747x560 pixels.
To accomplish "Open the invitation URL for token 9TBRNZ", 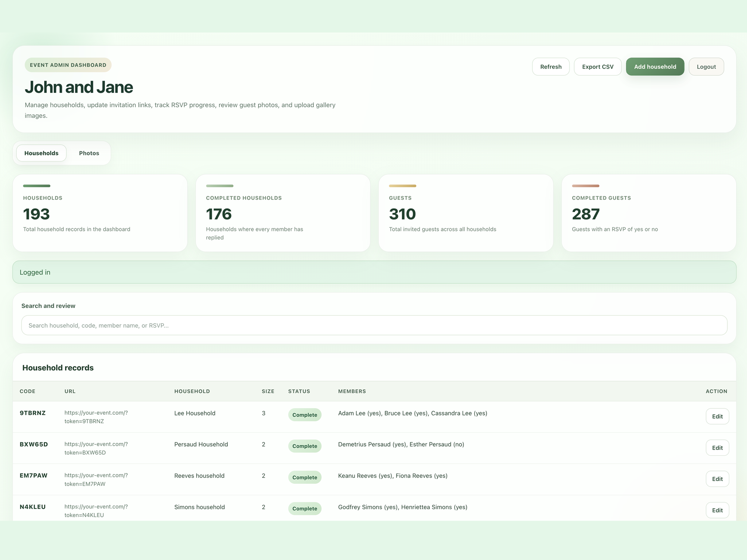I will coord(96,417).
